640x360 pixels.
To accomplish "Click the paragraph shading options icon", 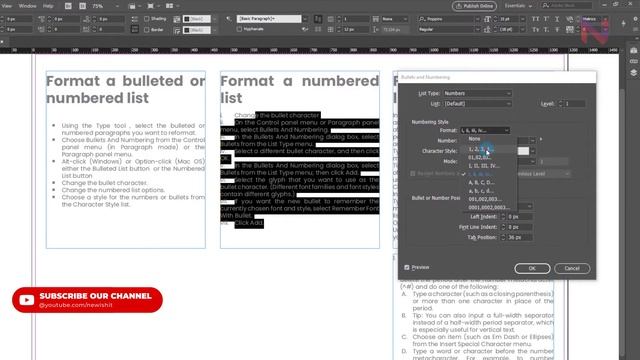I will click(x=176, y=19).
